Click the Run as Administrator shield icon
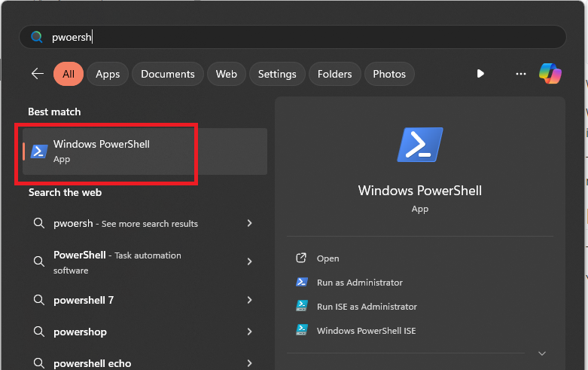This screenshot has width=588, height=370. [x=301, y=283]
